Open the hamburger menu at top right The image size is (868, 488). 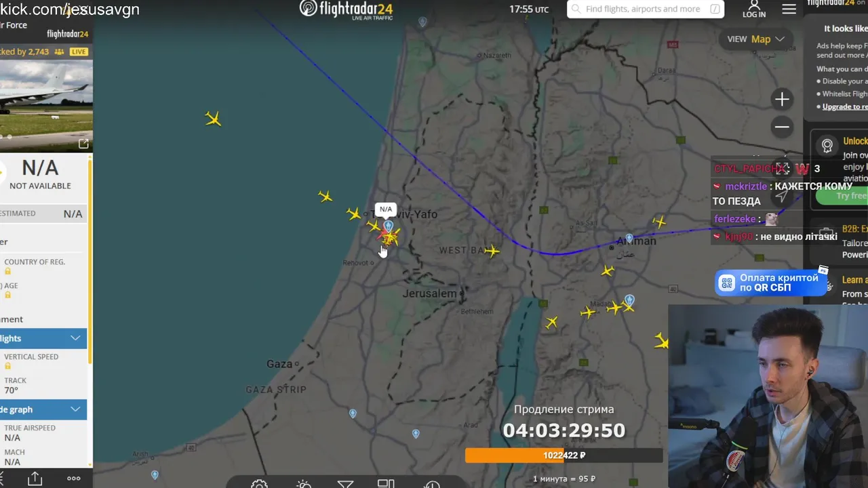[789, 9]
